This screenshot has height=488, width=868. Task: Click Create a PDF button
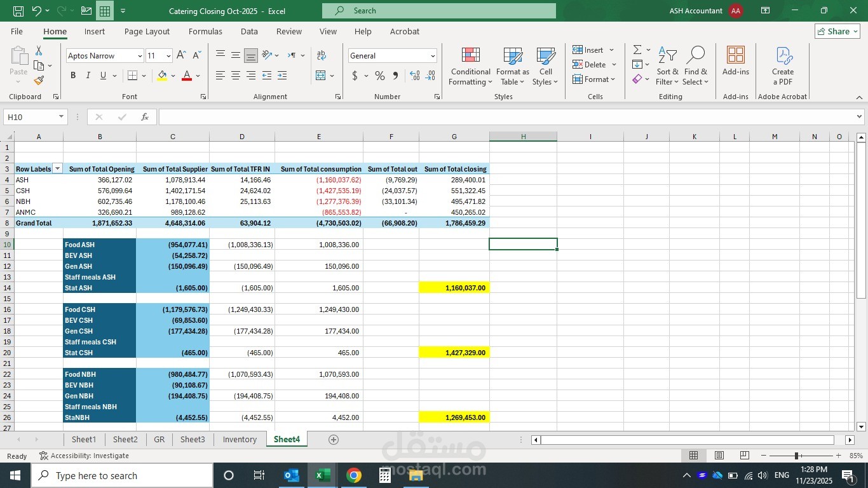coord(783,67)
